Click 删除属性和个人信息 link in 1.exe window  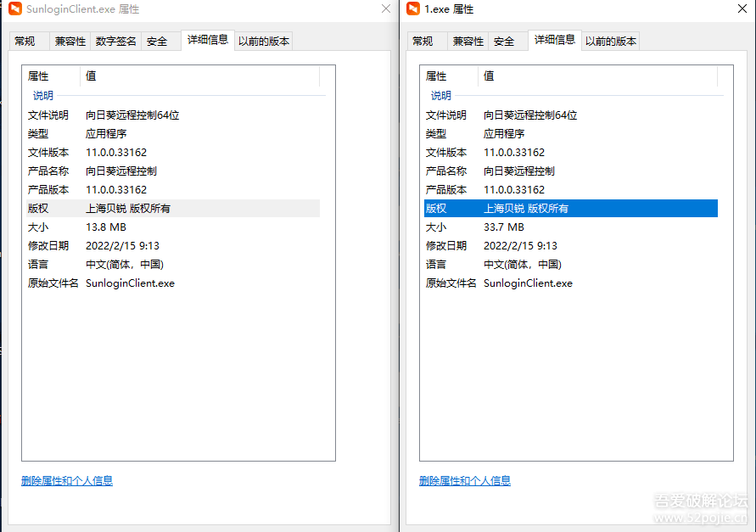(465, 481)
